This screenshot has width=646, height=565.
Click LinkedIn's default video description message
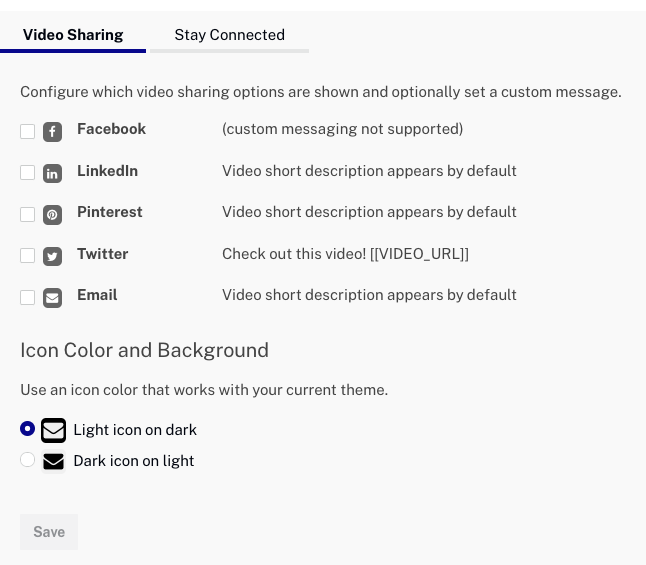(369, 171)
